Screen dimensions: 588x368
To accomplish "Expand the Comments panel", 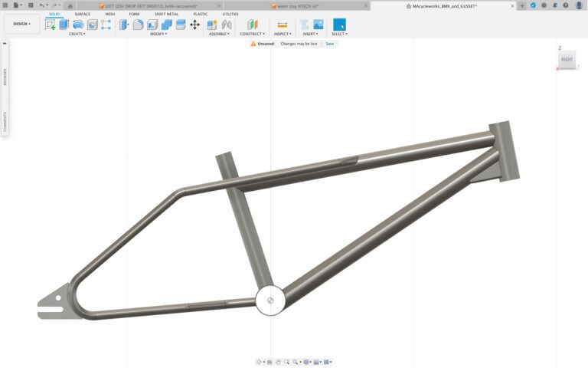I will (x=5, y=122).
